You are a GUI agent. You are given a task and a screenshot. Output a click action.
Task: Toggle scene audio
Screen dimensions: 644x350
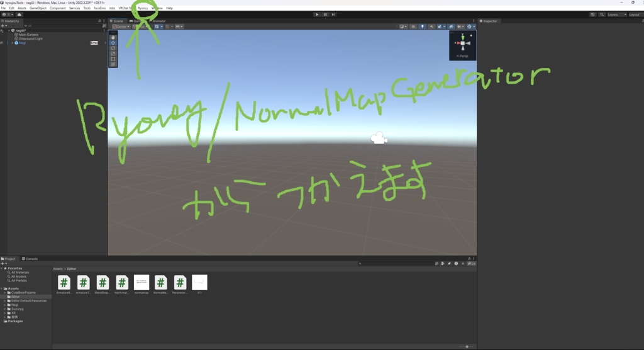431,26
